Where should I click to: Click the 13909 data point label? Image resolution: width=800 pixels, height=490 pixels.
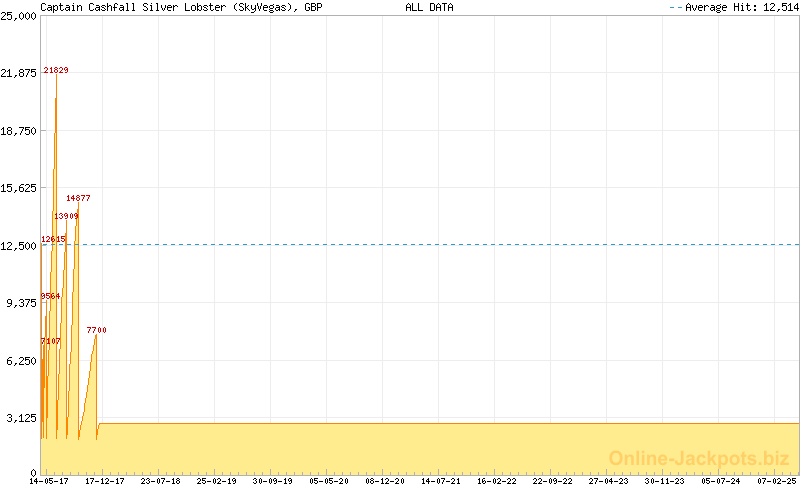66,216
